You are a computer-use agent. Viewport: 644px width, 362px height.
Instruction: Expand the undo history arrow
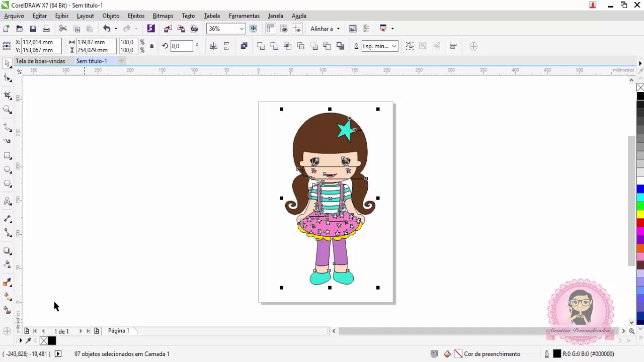click(116, 29)
